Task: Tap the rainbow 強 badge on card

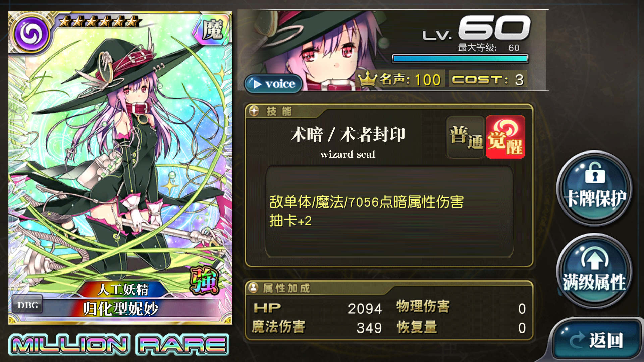Action: click(x=204, y=280)
